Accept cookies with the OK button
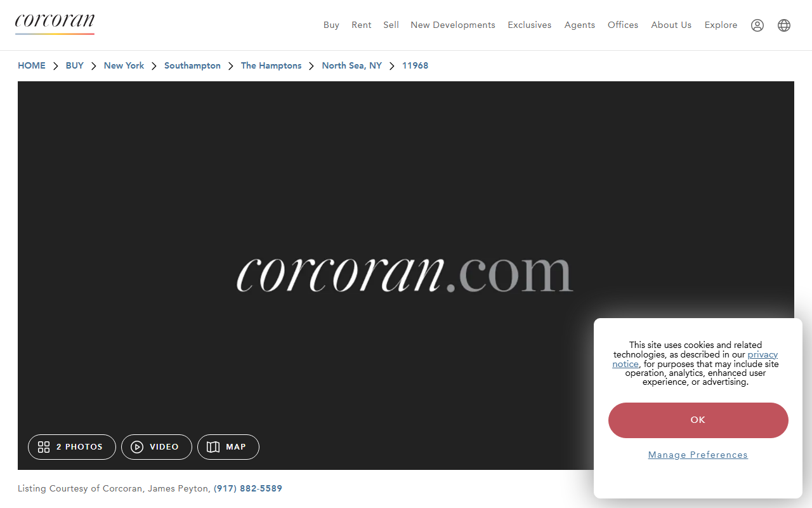Image resolution: width=812 pixels, height=508 pixels. pos(698,420)
